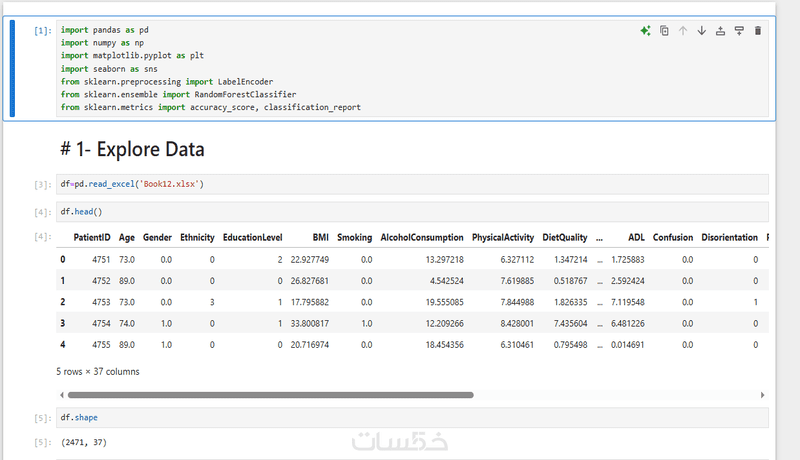Image resolution: width=800 pixels, height=460 pixels.
Task: Click the '5 rows × 37 columns' summary text
Action: (97, 372)
